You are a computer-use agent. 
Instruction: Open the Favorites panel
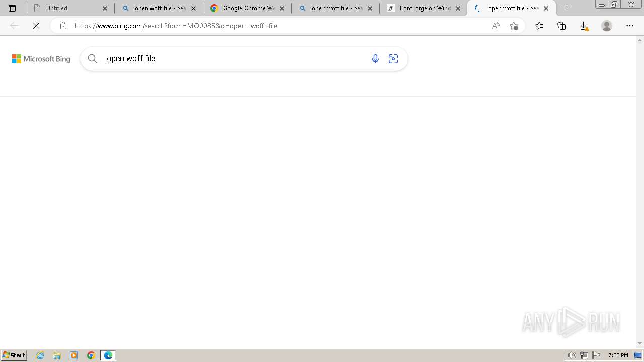pyautogui.click(x=539, y=26)
